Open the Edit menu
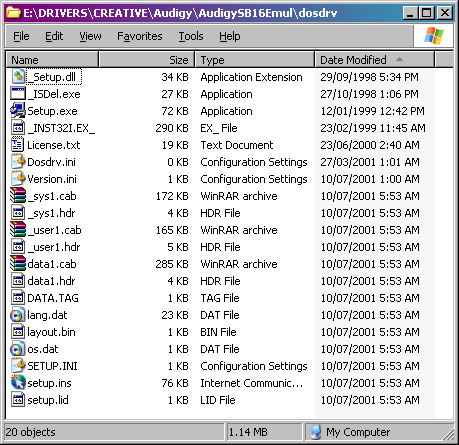This screenshot has width=459, height=445. [54, 36]
